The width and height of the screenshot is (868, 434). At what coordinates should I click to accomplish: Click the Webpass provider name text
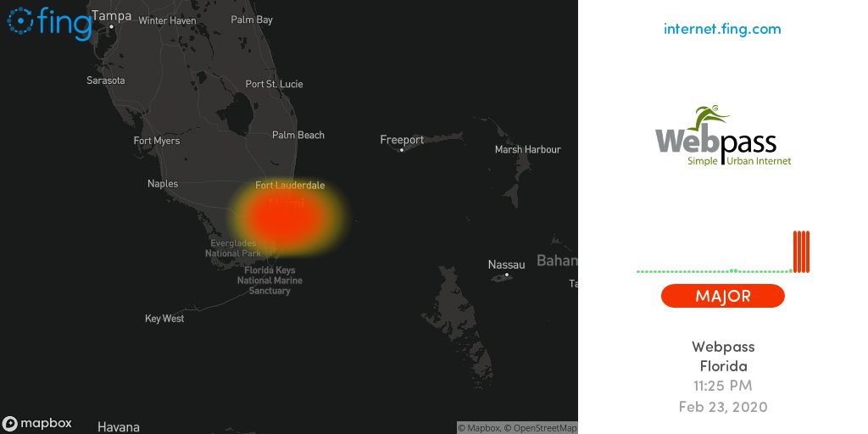click(x=723, y=347)
